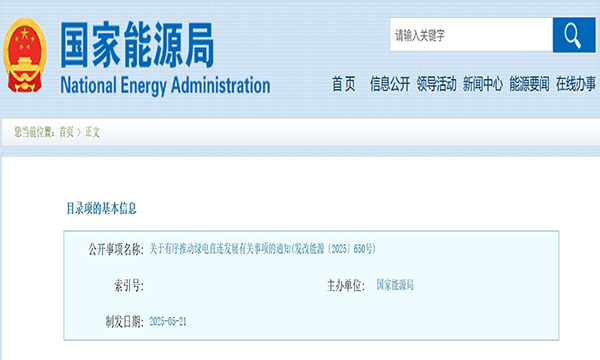Click the blue search magnifier button
The height and width of the screenshot is (360, 600).
574,35
